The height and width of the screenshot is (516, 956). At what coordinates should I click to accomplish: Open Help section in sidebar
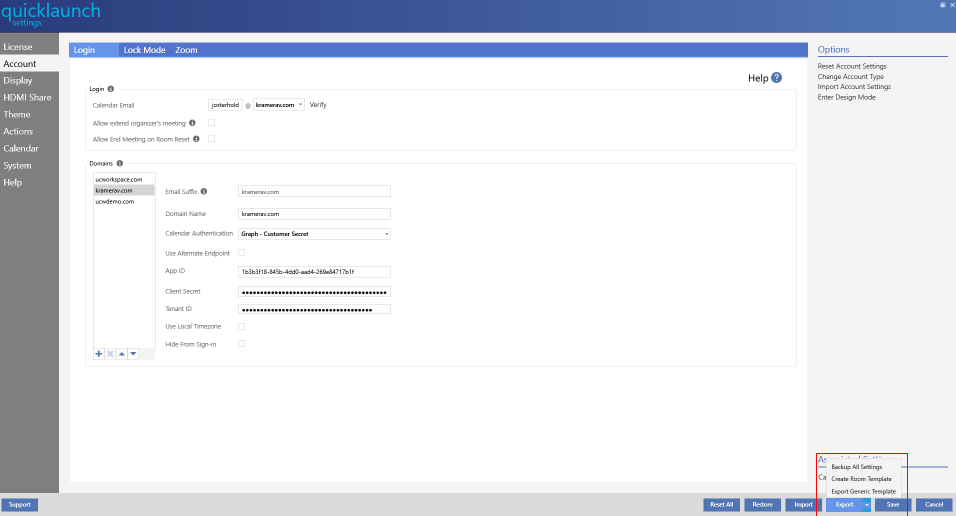tap(29, 182)
